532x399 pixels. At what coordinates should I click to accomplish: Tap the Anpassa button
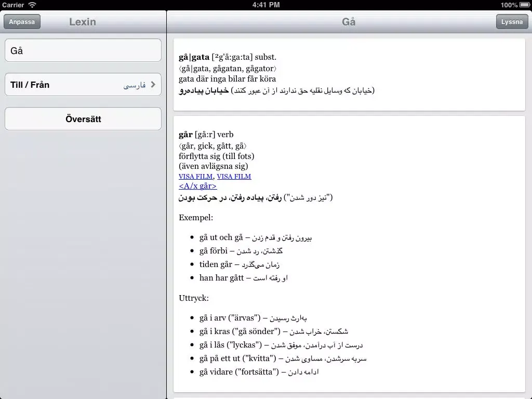pyautogui.click(x=22, y=22)
